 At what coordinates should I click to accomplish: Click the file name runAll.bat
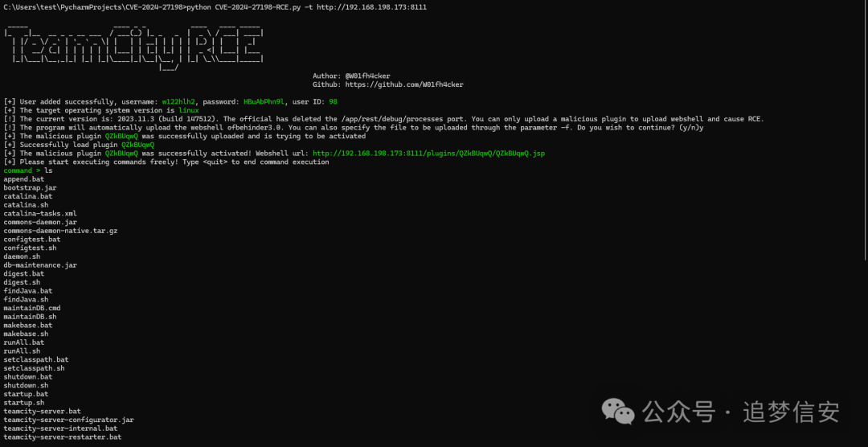pos(24,342)
